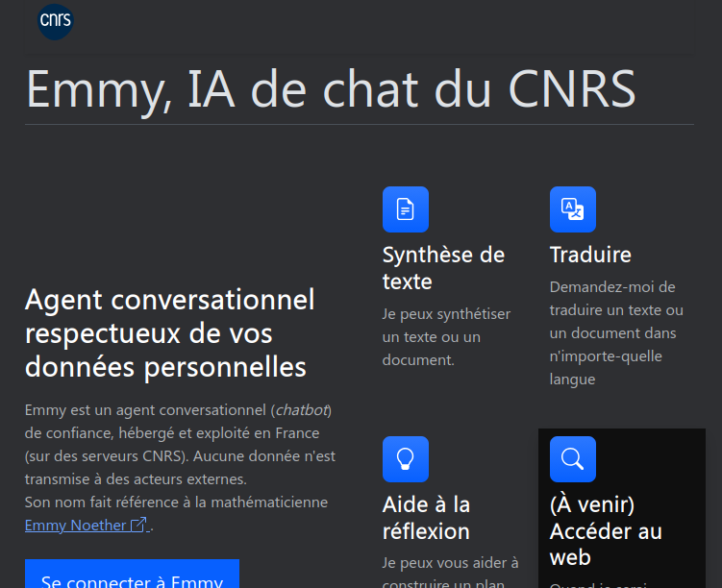Click the lightbulb icon for Aide à la réflexion

[x=405, y=459]
